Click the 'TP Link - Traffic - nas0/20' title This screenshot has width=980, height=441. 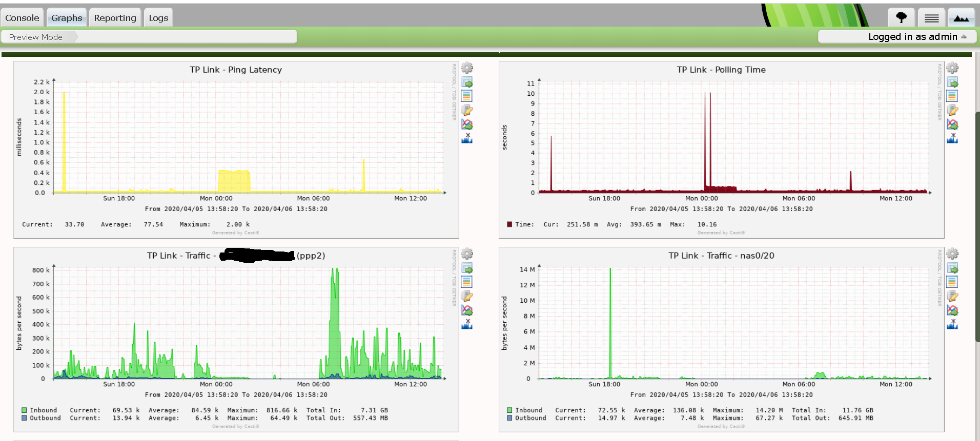(x=721, y=256)
